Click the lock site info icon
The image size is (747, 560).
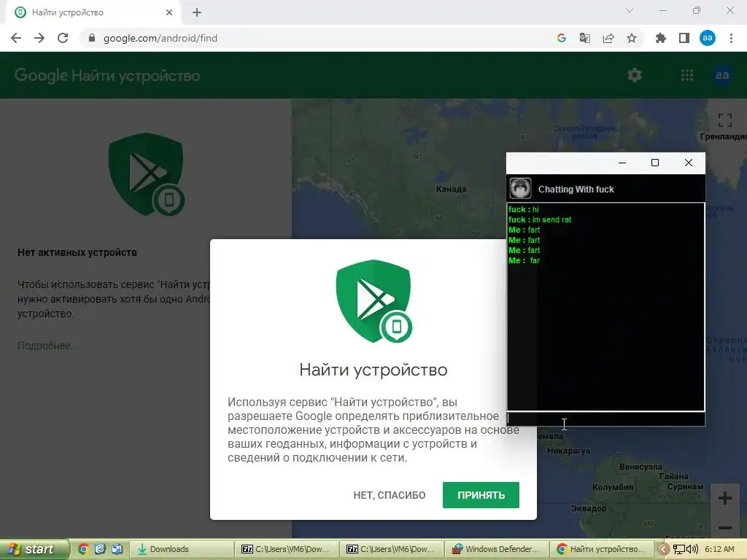tap(92, 38)
